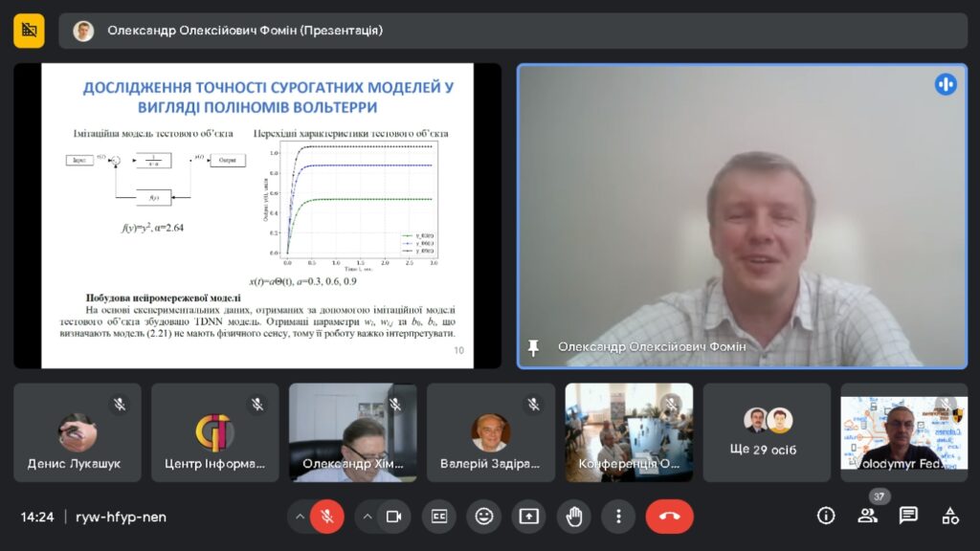This screenshot has width=980, height=551.
Task: Expand audio settings chevron beside microphone
Action: 300,517
